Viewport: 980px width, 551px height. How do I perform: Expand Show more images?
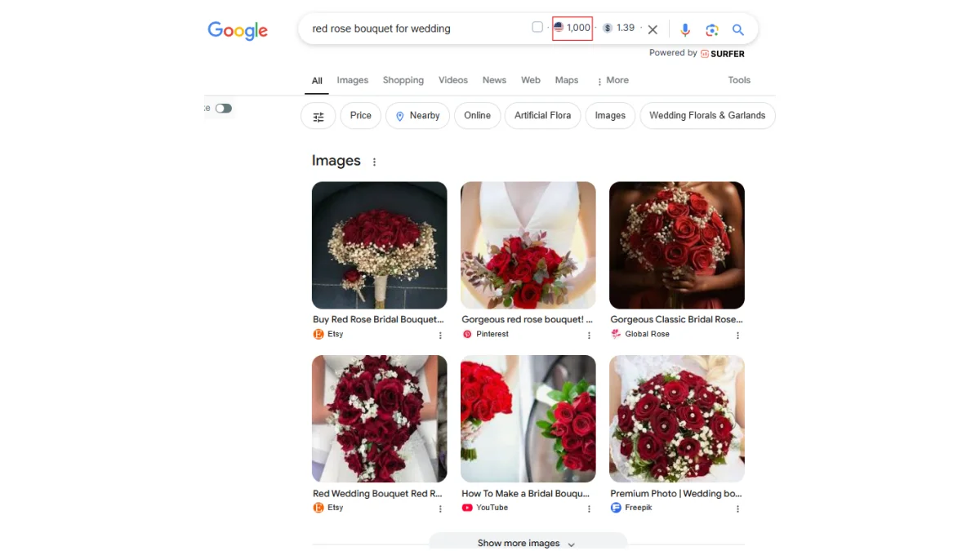pyautogui.click(x=528, y=543)
